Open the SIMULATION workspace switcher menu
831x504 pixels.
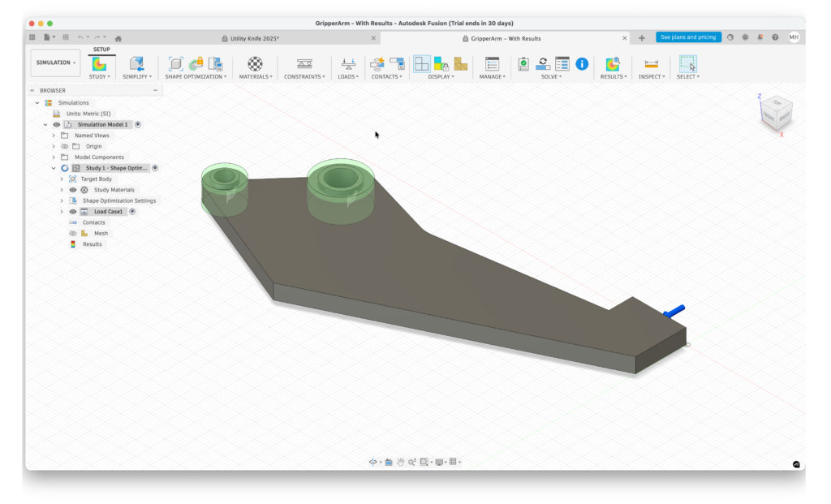54,62
